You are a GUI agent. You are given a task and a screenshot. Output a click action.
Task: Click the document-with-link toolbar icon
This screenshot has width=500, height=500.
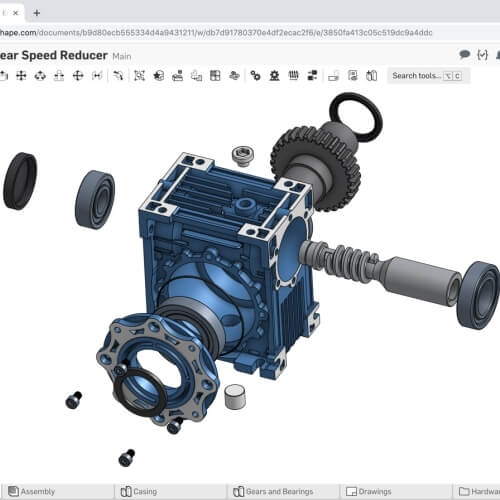353,76
